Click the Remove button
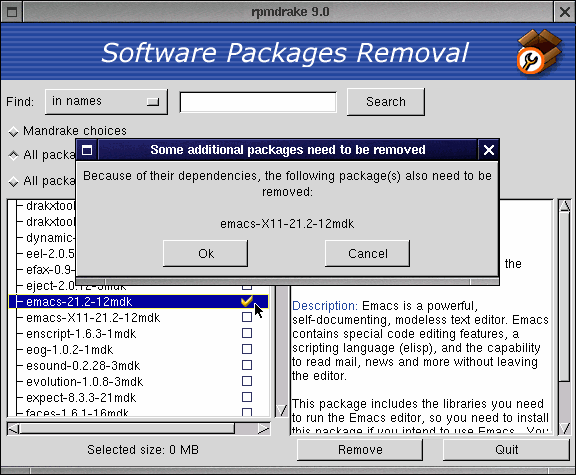576x475 pixels. point(360,450)
